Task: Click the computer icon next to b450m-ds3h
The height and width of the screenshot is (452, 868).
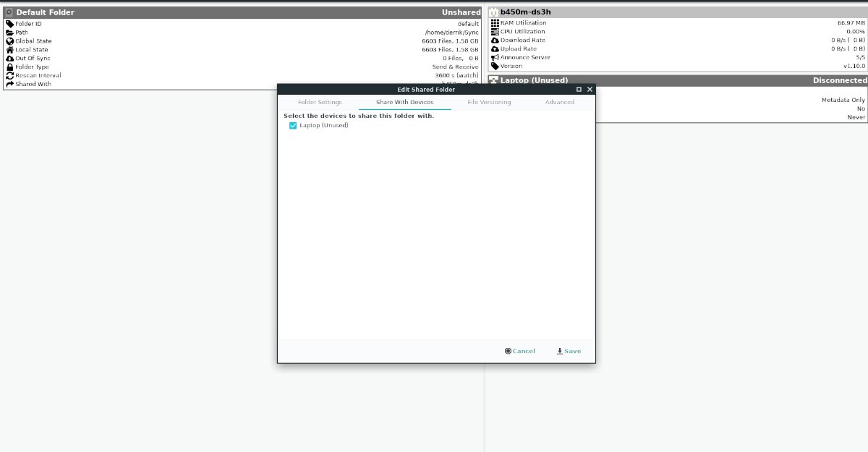Action: (x=495, y=11)
